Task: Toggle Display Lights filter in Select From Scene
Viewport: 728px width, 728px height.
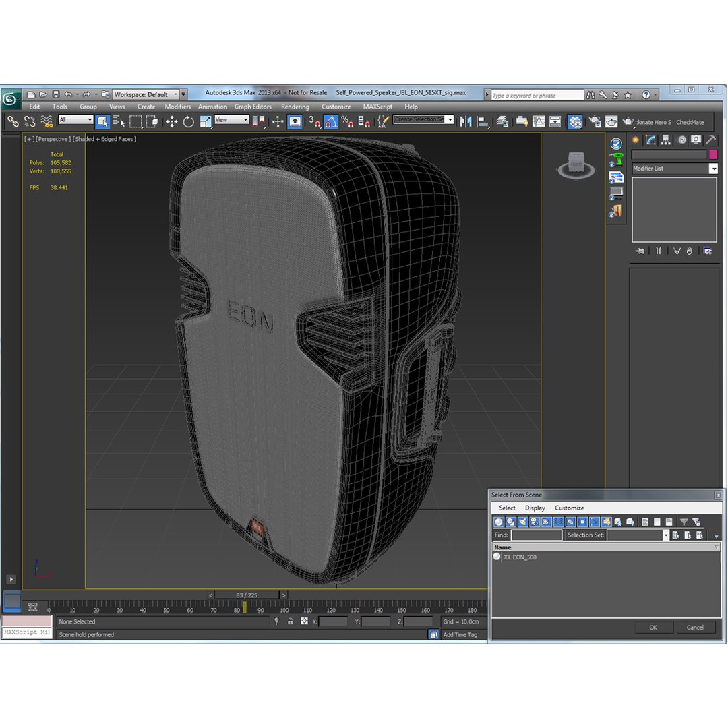Action: pyautogui.click(x=523, y=522)
